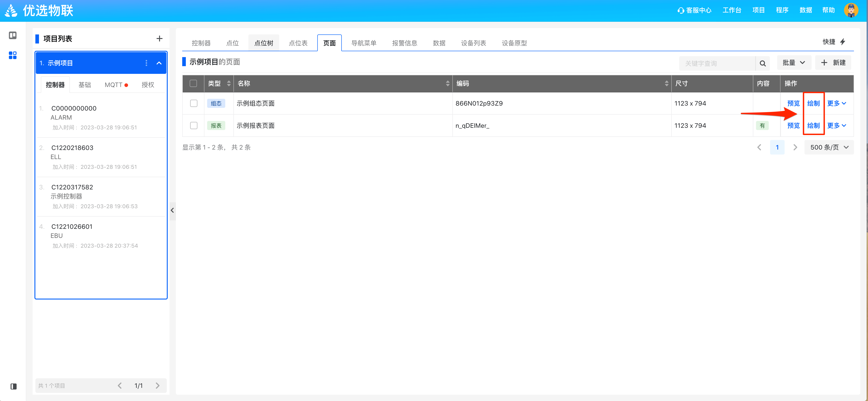The width and height of the screenshot is (868, 401).
Task: Add a new project with plus icon
Action: coord(159,39)
